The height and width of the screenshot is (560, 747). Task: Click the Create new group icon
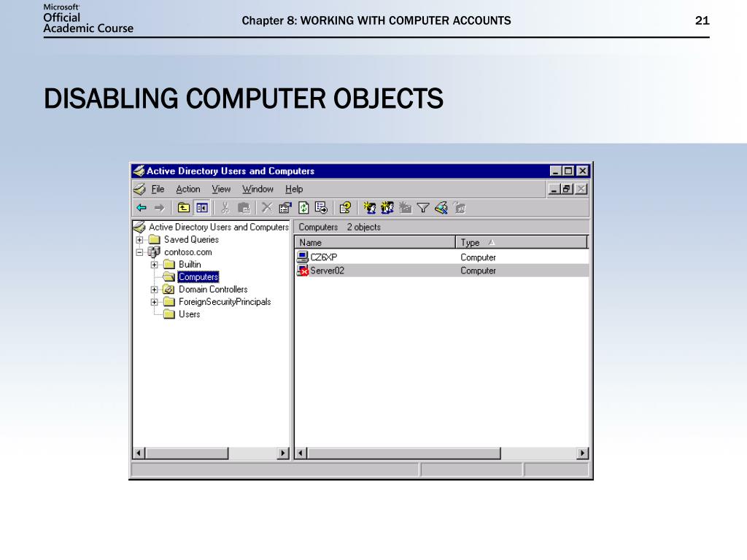387,208
